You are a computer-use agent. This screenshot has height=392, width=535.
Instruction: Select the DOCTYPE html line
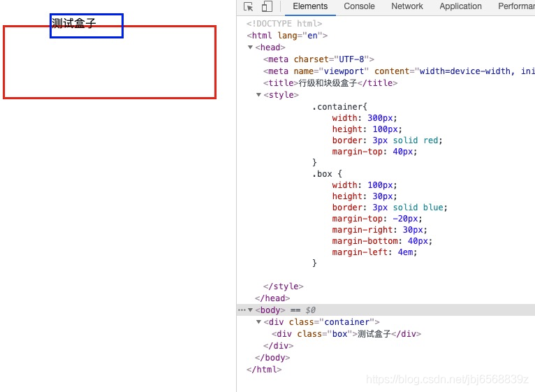point(284,24)
